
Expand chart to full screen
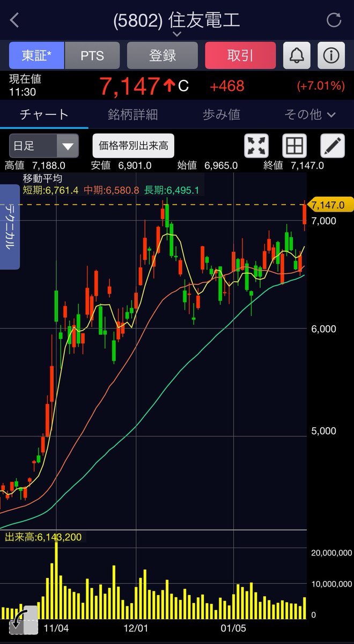point(256,145)
